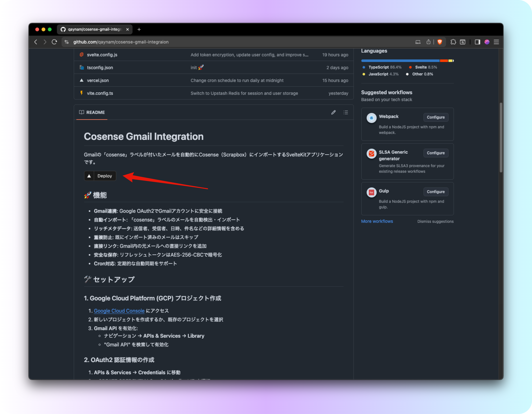Select the README tab
The height and width of the screenshot is (414, 532).
point(92,112)
